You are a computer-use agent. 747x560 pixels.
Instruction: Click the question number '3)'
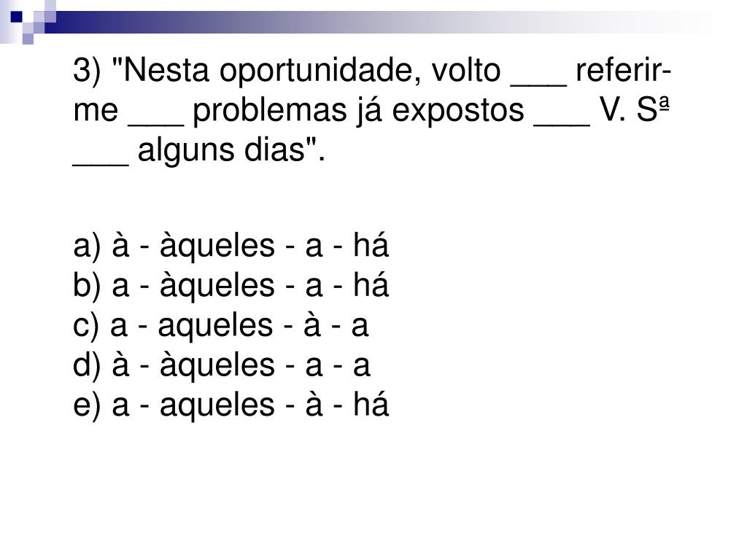click(88, 71)
